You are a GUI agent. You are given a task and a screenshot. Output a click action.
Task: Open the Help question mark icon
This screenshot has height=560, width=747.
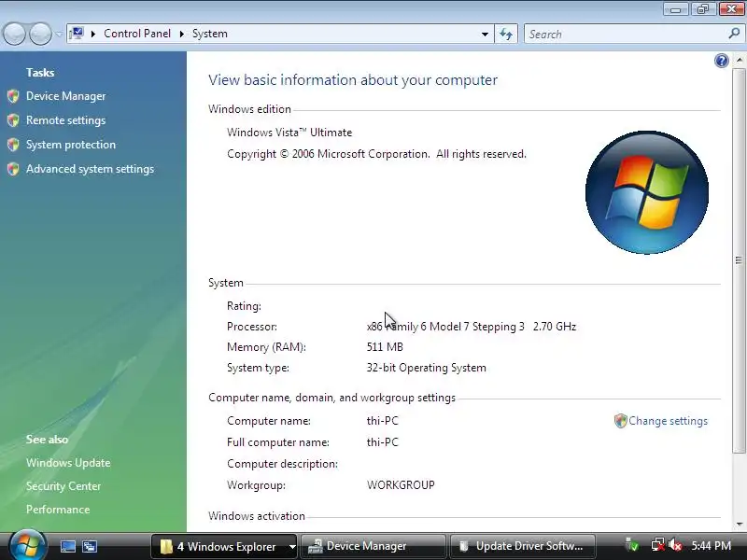[x=721, y=61]
